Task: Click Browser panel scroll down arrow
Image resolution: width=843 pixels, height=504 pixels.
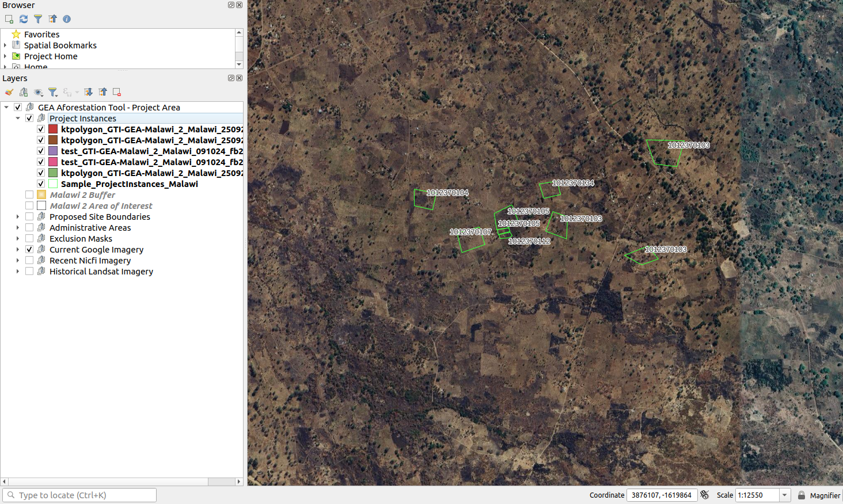Action: tap(239, 64)
